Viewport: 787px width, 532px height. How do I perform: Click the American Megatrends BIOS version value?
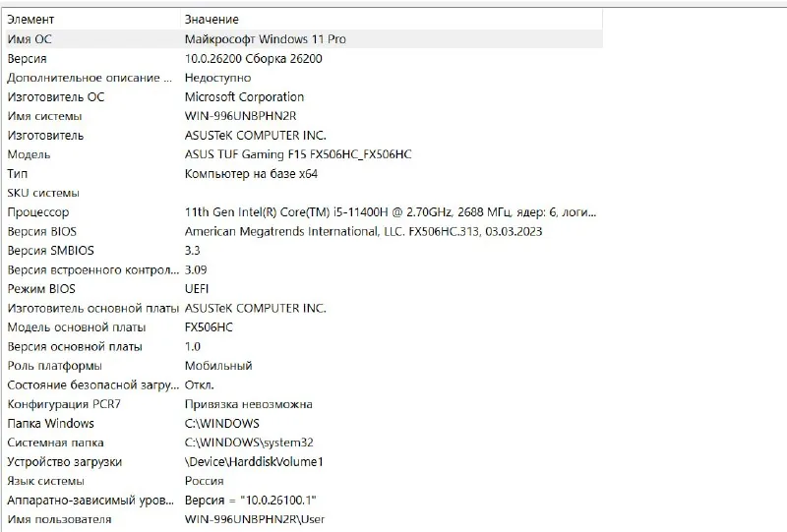363,231
